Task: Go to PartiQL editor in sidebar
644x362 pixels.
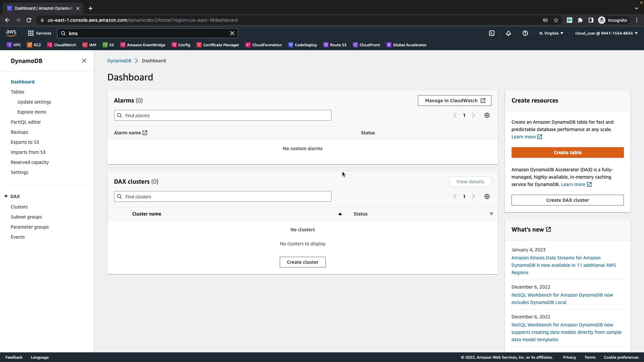Action: tap(26, 122)
